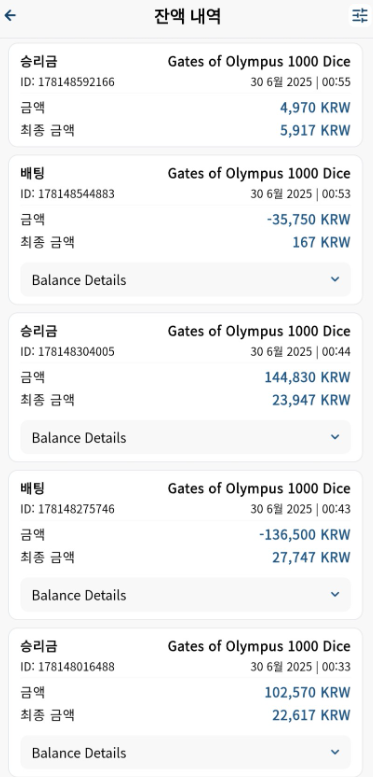
Task: Click the chevron in the 00:33 winnings card
Action: tap(335, 752)
